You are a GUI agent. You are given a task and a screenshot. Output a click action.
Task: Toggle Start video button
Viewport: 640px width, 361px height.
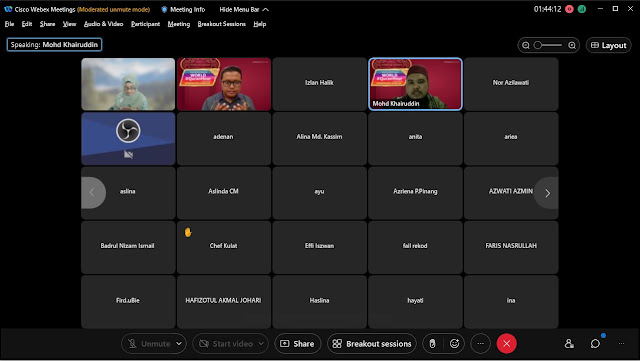[226, 344]
